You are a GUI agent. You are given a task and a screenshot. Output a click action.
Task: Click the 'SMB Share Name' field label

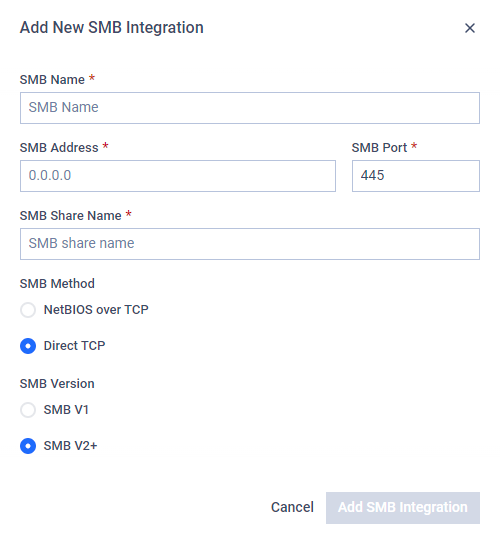(x=71, y=216)
